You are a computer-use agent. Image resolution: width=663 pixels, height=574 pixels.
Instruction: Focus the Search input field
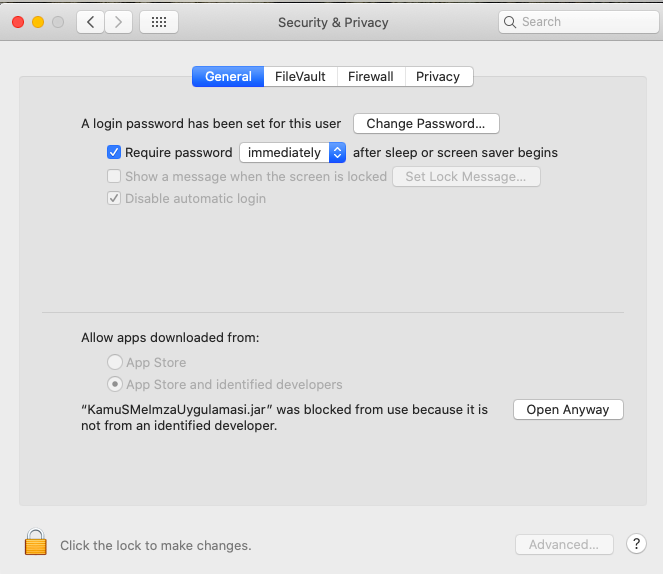coord(578,22)
